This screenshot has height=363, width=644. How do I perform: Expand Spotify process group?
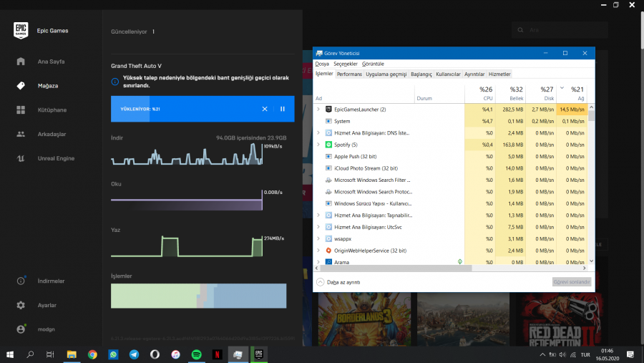click(318, 145)
